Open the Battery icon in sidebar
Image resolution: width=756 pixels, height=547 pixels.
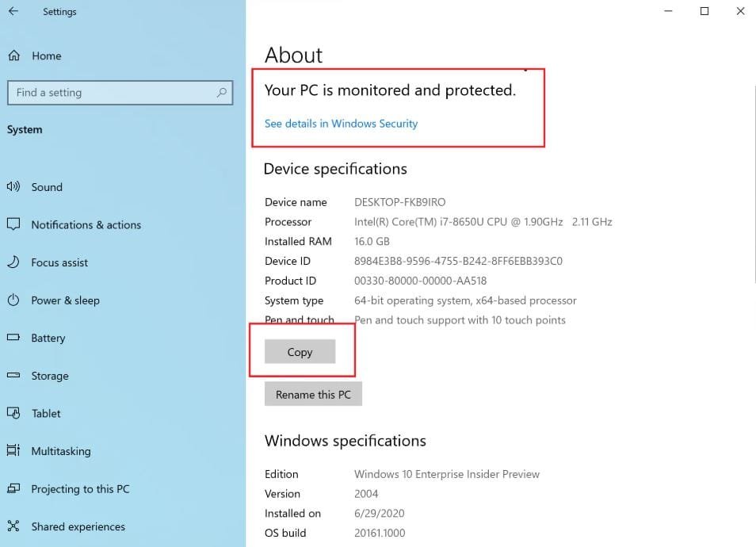13,338
